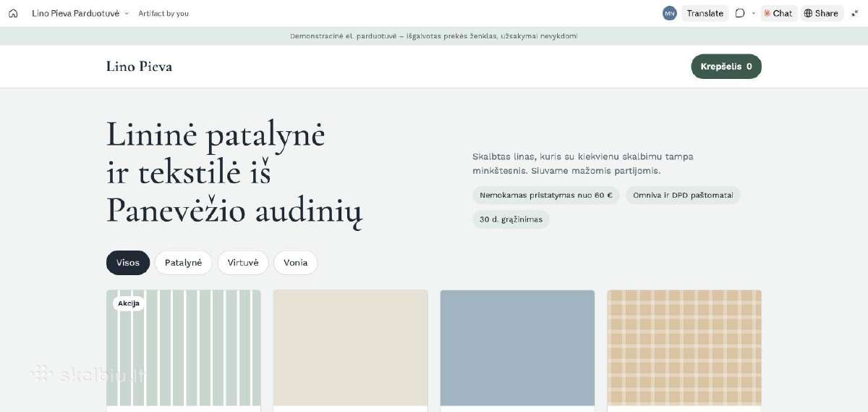
Task: Share the artifact via globe icon
Action: click(821, 13)
